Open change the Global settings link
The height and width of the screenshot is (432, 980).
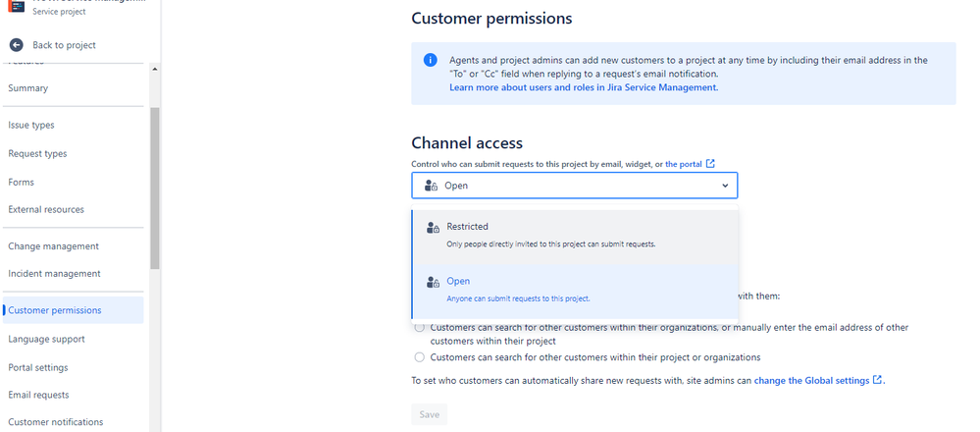(811, 380)
